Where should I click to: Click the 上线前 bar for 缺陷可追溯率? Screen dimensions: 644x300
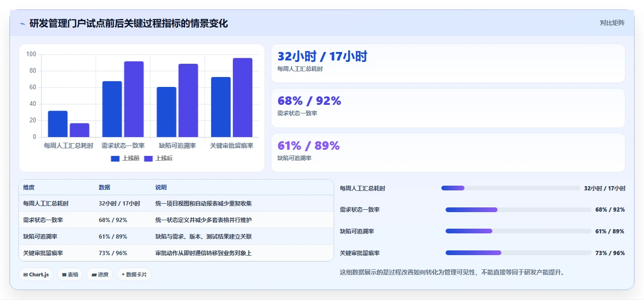coord(166,112)
